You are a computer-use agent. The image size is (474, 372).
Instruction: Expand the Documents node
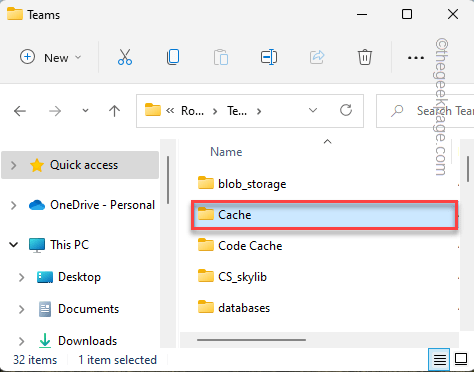pyautogui.click(x=21, y=309)
